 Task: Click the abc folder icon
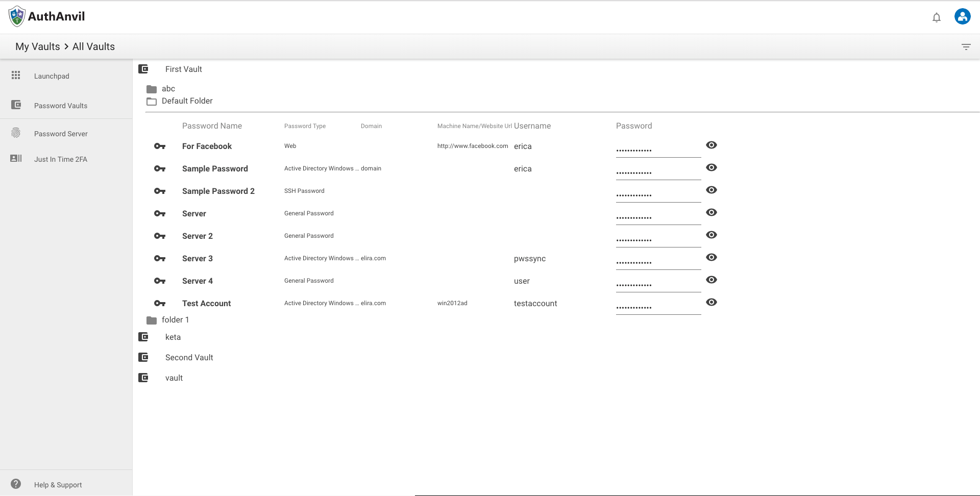pos(152,89)
